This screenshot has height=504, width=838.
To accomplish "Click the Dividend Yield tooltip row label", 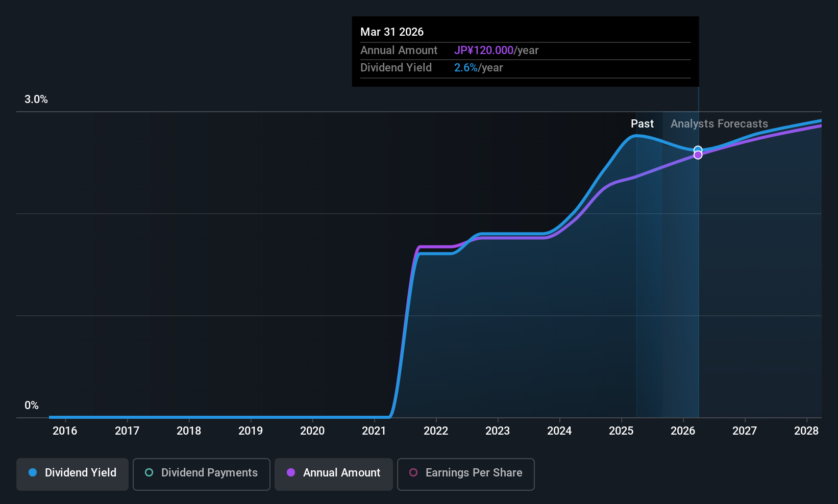I will 396,68.
